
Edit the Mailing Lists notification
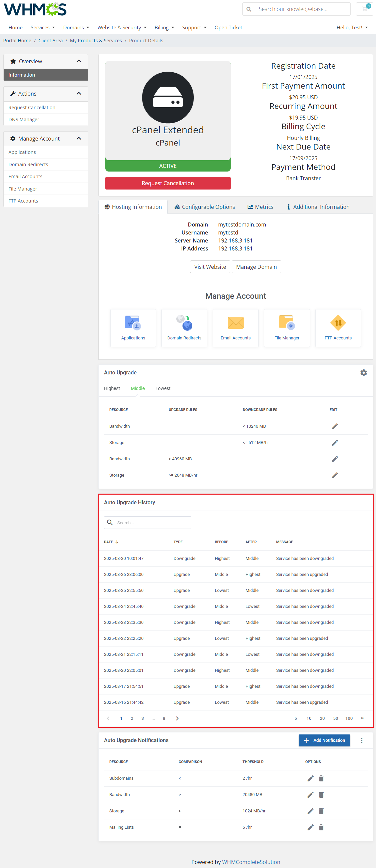(x=310, y=827)
